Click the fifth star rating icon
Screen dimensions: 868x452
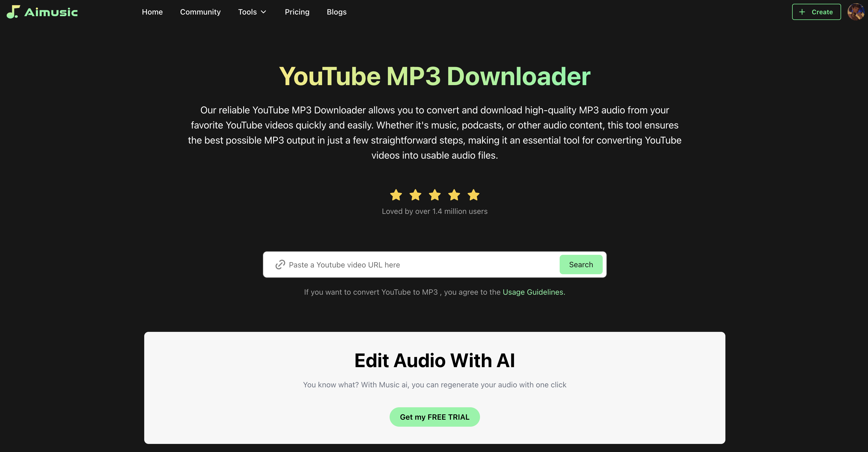point(474,194)
